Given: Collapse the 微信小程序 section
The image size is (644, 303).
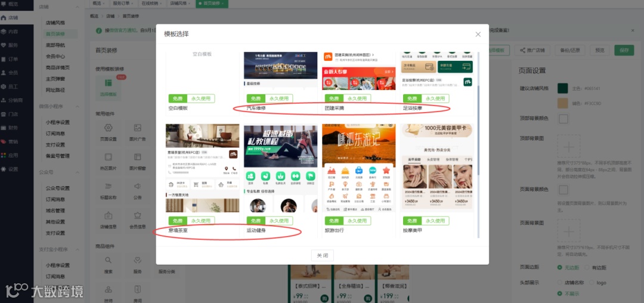Looking at the screenshot, I should click(x=78, y=106).
